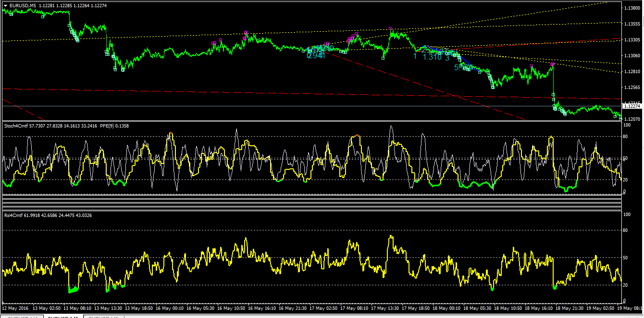Viewport: 644px width, 318px height.
Task: Click the 1.13305 price scale label
Action: (633, 40)
